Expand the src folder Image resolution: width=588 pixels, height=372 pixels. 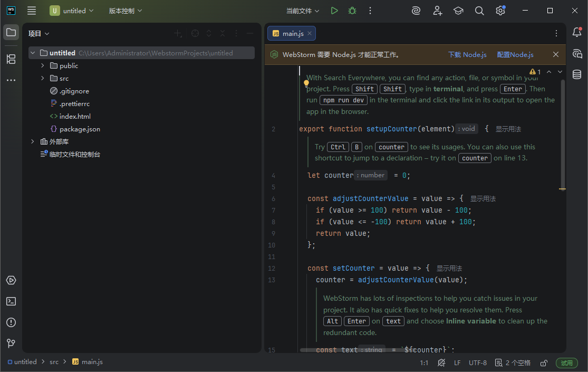[x=42, y=78]
